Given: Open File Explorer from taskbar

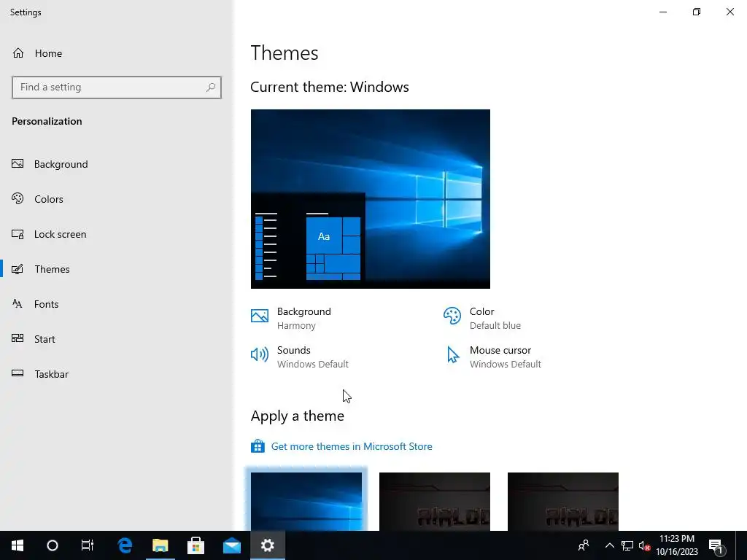Looking at the screenshot, I should coord(160,545).
